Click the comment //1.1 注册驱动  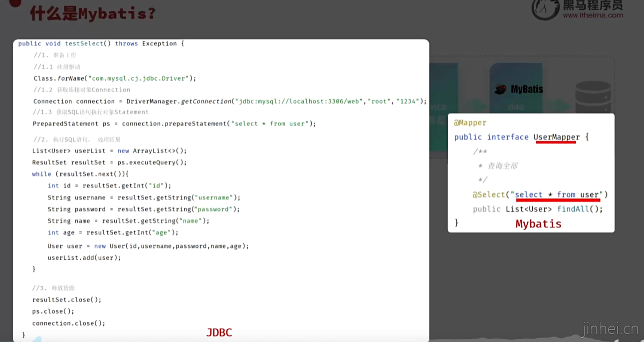57,67
